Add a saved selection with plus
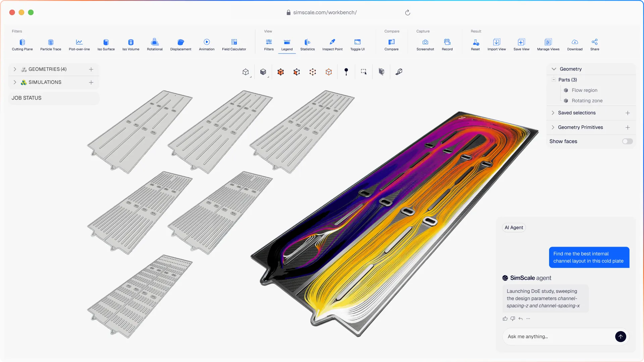 point(628,113)
